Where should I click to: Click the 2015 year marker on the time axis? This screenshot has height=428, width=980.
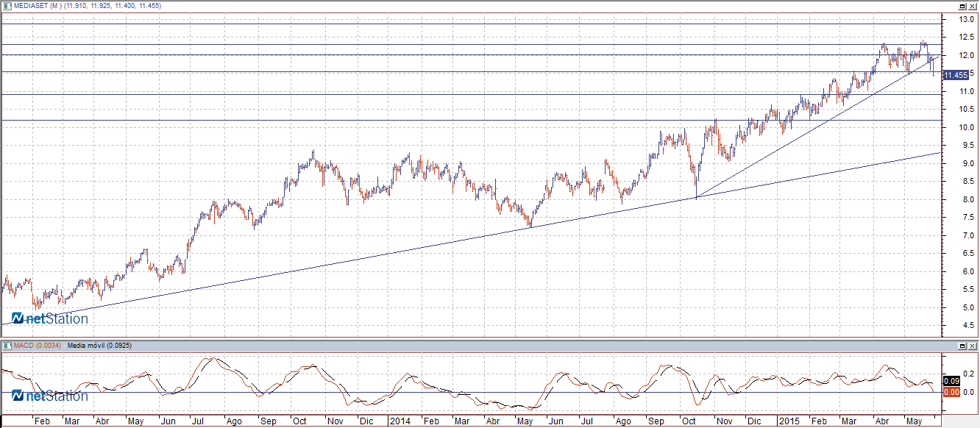[789, 422]
